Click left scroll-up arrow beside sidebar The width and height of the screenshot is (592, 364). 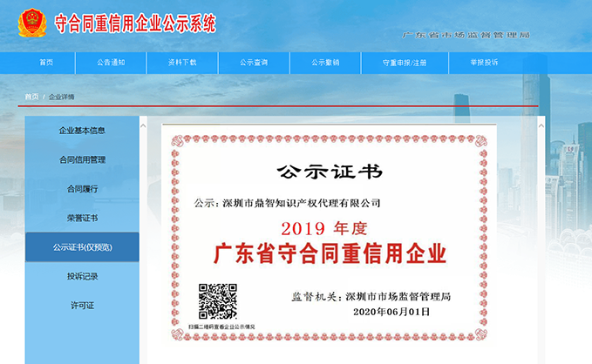coord(143,125)
